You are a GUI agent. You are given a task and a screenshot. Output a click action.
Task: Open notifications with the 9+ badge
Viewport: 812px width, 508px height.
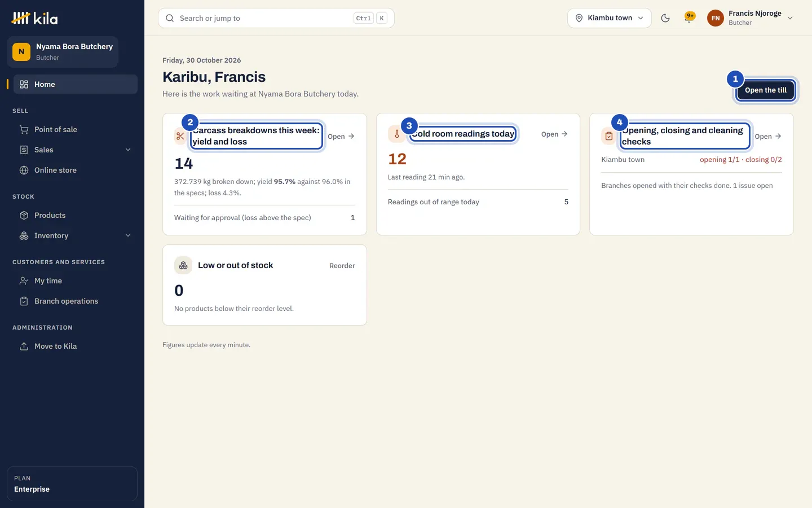click(689, 17)
